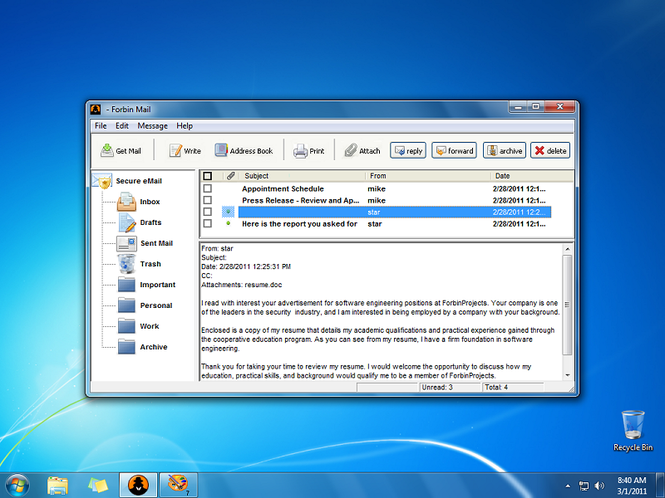This screenshot has width=665, height=498.
Task: Sort messages by Subject column
Action: pyautogui.click(x=302, y=176)
